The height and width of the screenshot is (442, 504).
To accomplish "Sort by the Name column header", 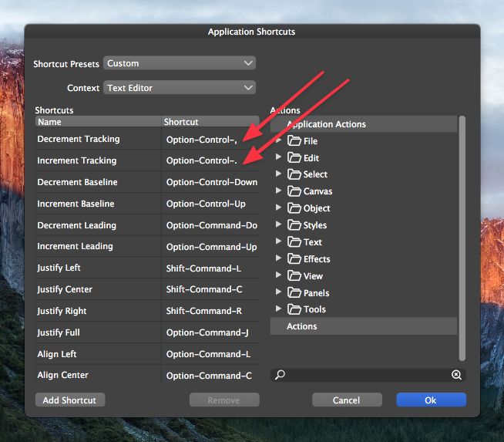I will [x=98, y=122].
